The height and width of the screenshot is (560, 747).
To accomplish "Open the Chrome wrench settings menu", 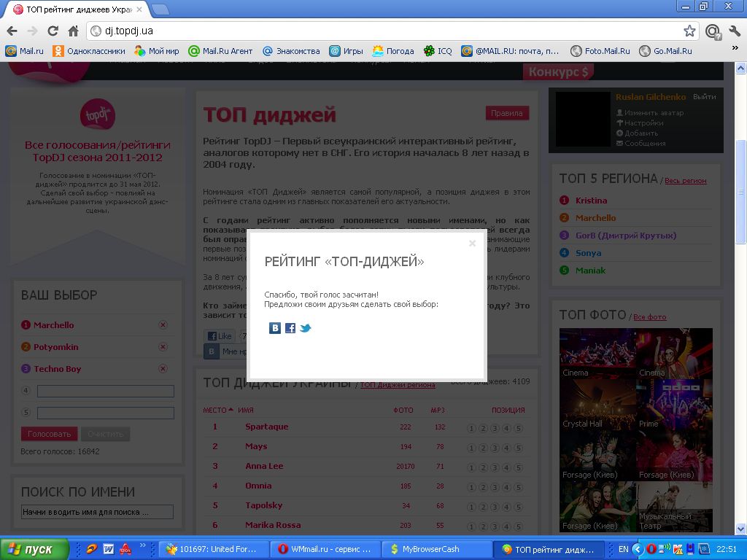I will point(734,31).
